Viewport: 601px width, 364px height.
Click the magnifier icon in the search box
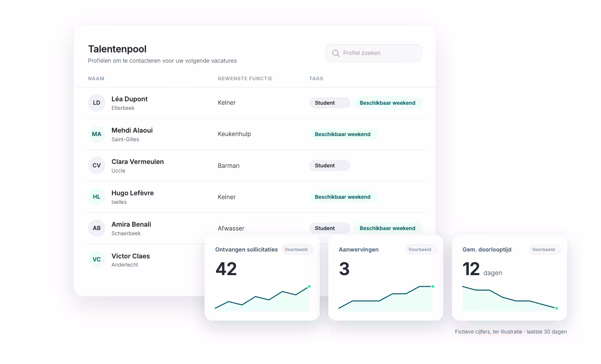(x=336, y=53)
